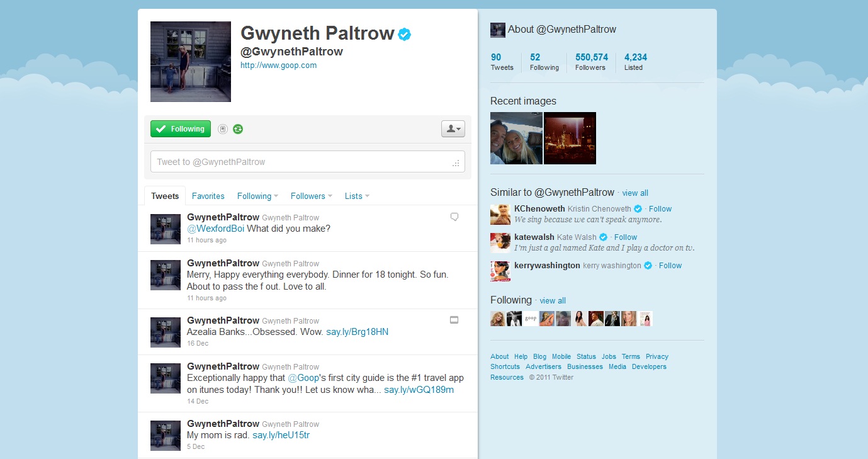
Task: Open the 90 Tweets count
Action: pos(502,62)
